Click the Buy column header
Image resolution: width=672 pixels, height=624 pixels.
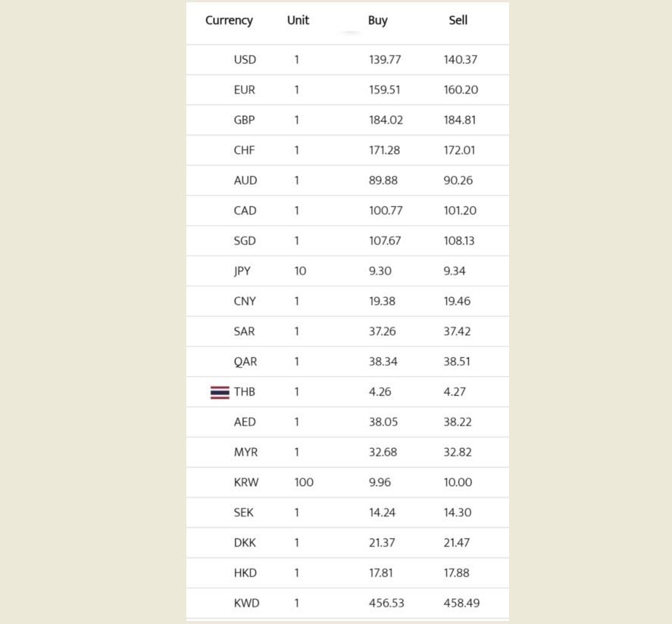(377, 20)
